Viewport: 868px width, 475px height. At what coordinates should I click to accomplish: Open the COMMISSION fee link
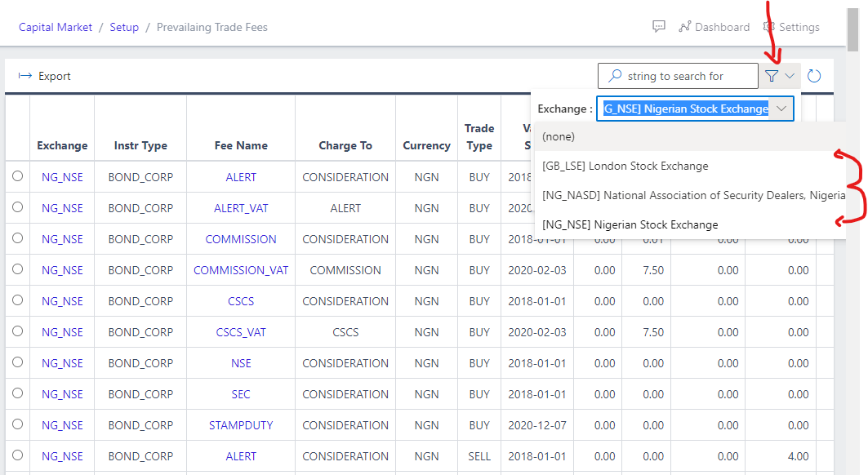pyautogui.click(x=240, y=238)
